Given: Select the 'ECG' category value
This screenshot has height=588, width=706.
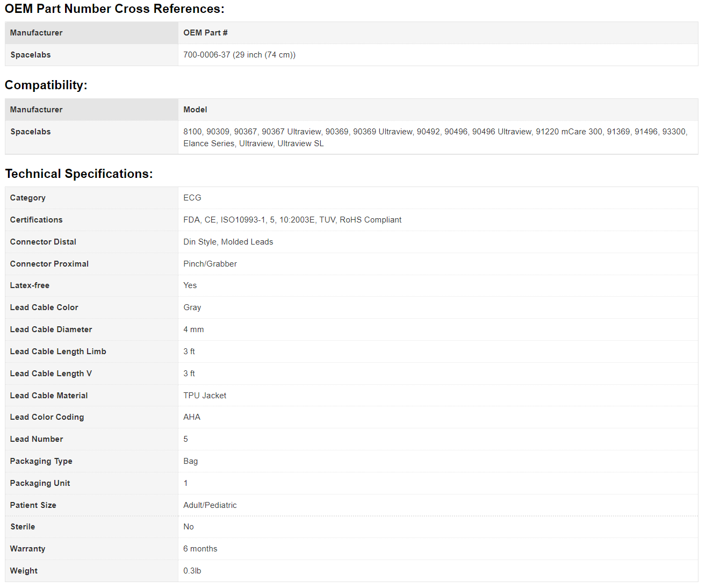Looking at the screenshot, I should pos(192,198).
